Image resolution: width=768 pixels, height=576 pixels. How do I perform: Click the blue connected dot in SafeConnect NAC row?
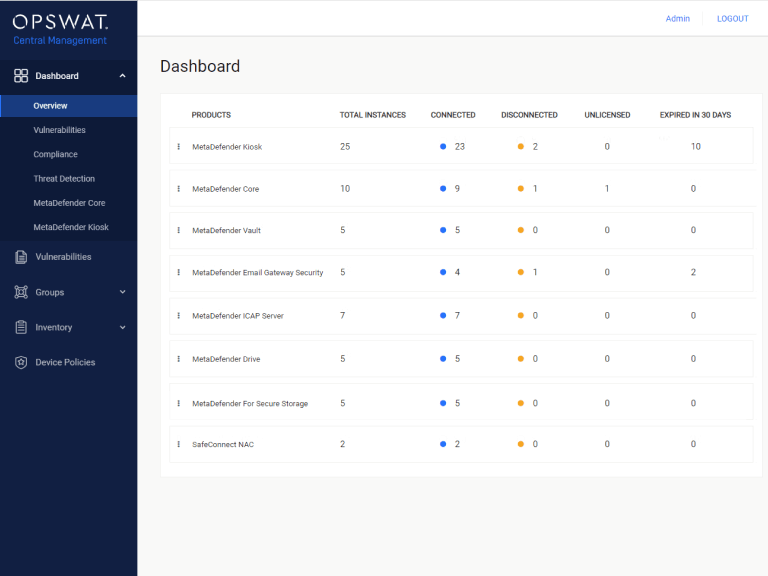click(x=443, y=444)
